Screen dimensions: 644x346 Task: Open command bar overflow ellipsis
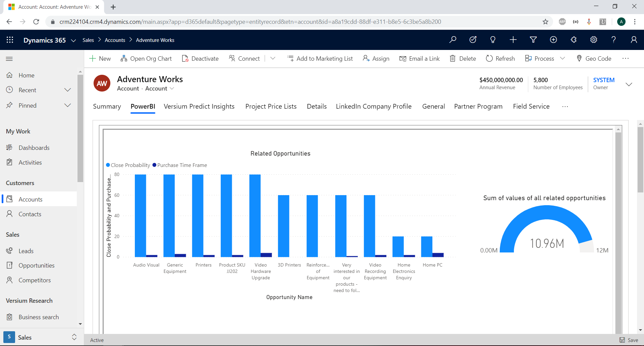[626, 58]
